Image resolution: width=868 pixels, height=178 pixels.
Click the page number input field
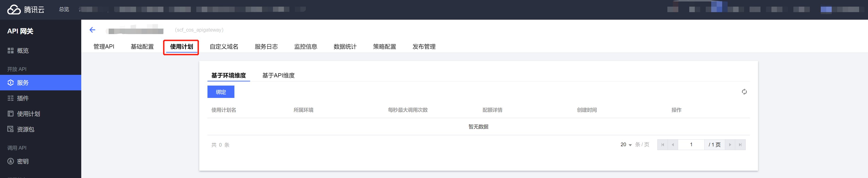pyautogui.click(x=691, y=145)
